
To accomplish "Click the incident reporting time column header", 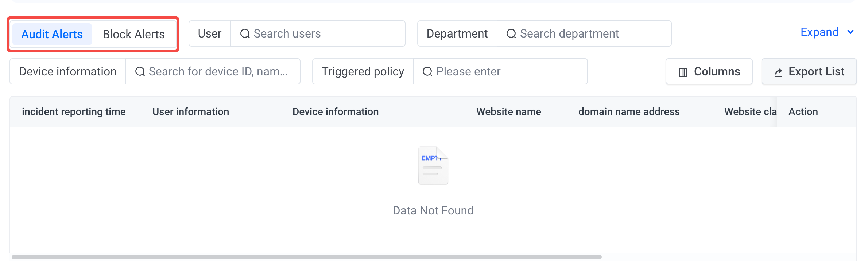I will 74,112.
